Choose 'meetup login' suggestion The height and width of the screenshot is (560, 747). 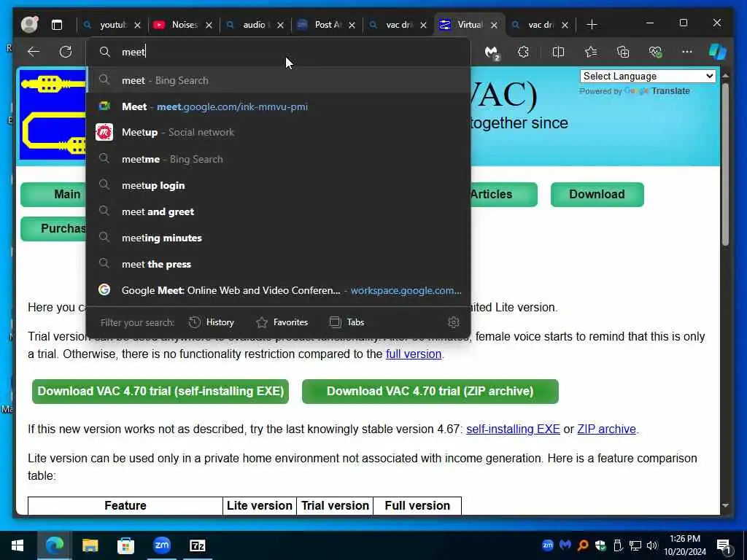278,185
